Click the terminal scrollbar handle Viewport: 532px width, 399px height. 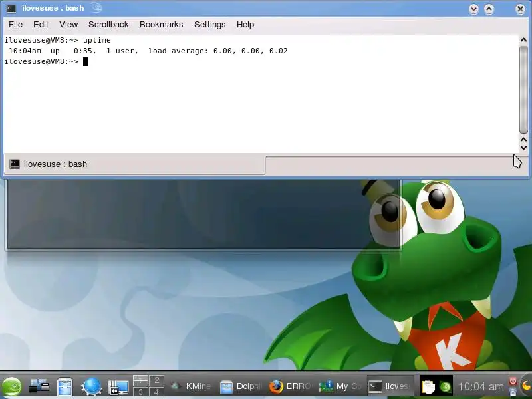click(x=523, y=89)
